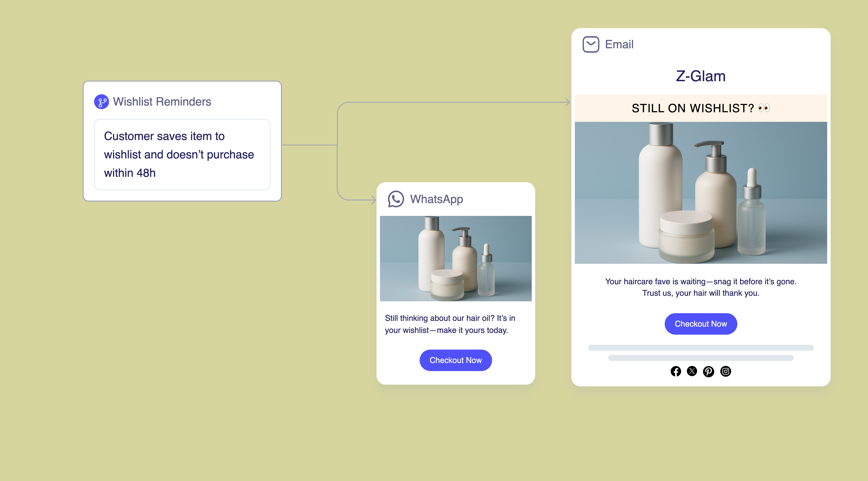
Task: Click the Email envelope icon
Action: [591, 44]
